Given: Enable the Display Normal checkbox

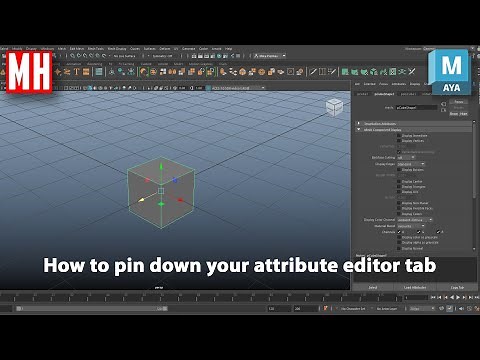Looking at the screenshot, I should coord(399,248).
